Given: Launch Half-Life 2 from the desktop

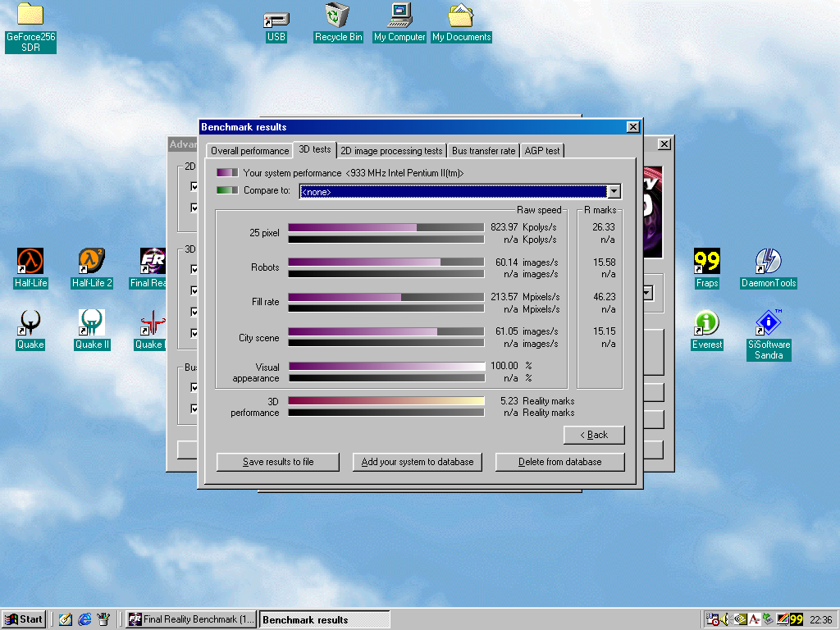Looking at the screenshot, I should pos(91,262).
